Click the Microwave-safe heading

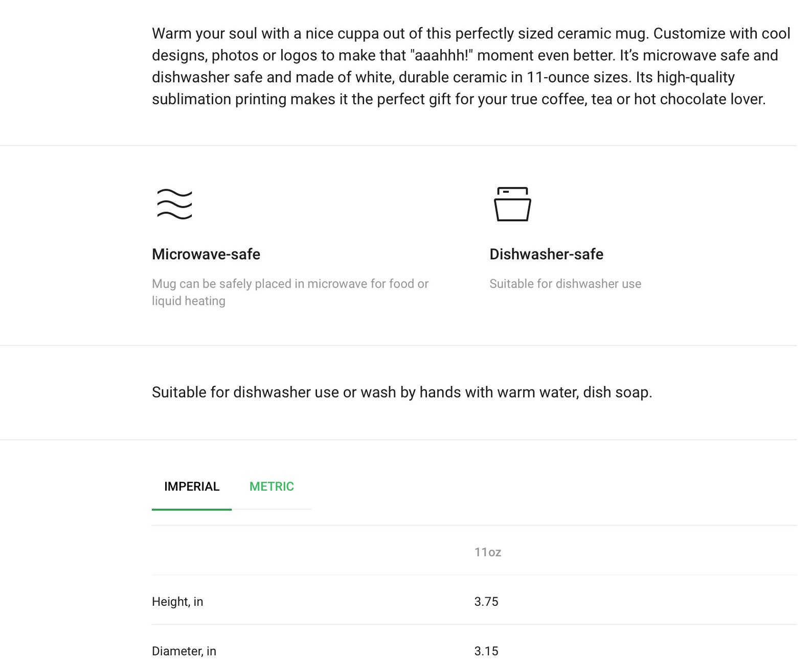(x=206, y=254)
